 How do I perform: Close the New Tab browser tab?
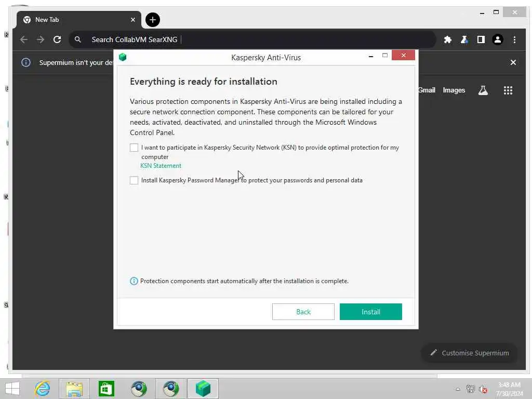(133, 20)
